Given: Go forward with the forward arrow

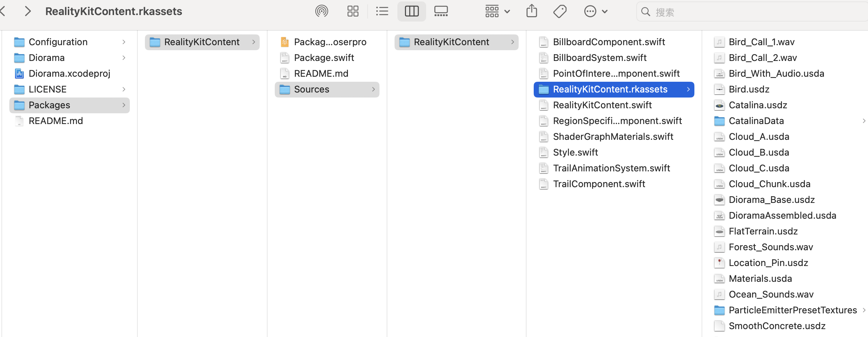Looking at the screenshot, I should pyautogui.click(x=28, y=11).
